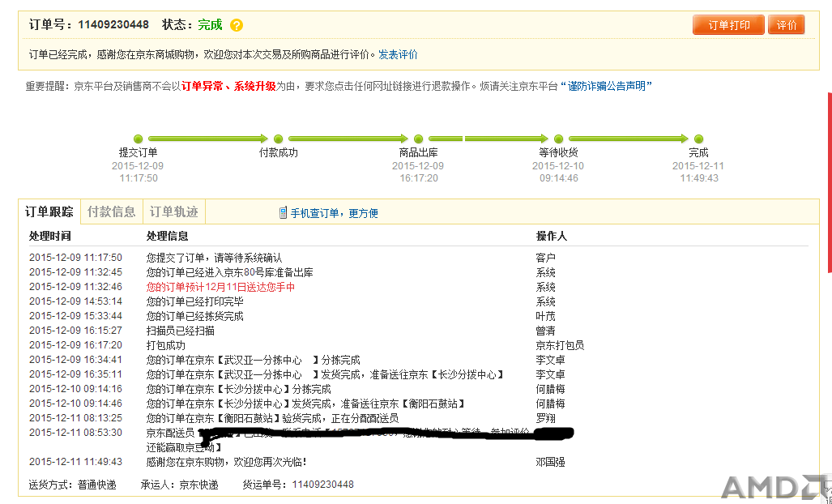832x504 pixels.
Task: Click the 订单打印 button
Action: point(728,25)
